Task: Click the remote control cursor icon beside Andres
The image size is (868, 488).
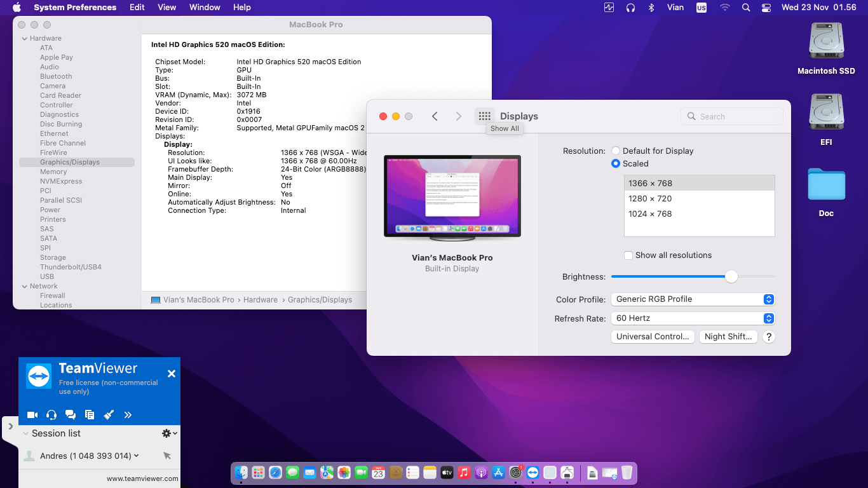Action: pyautogui.click(x=167, y=456)
